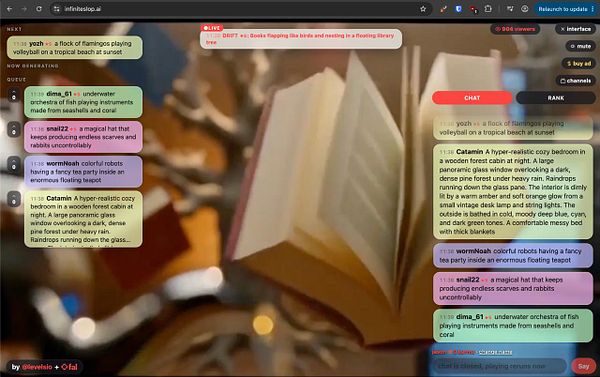Open site info icon beside the URL
Screen dimensions: 600x377
pos(57,9)
